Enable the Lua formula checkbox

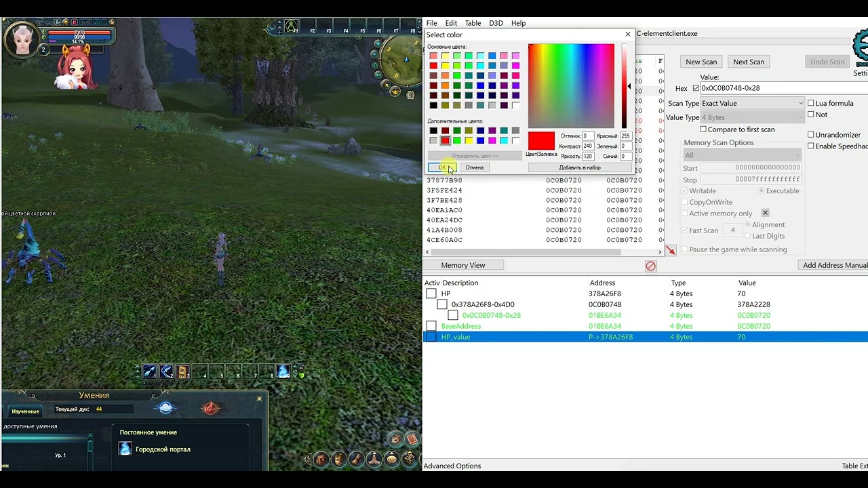pyautogui.click(x=811, y=103)
